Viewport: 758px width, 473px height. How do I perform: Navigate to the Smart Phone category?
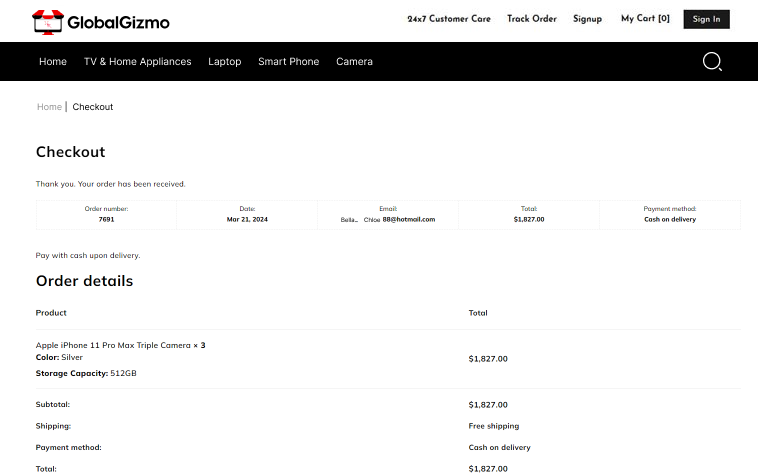(x=288, y=62)
